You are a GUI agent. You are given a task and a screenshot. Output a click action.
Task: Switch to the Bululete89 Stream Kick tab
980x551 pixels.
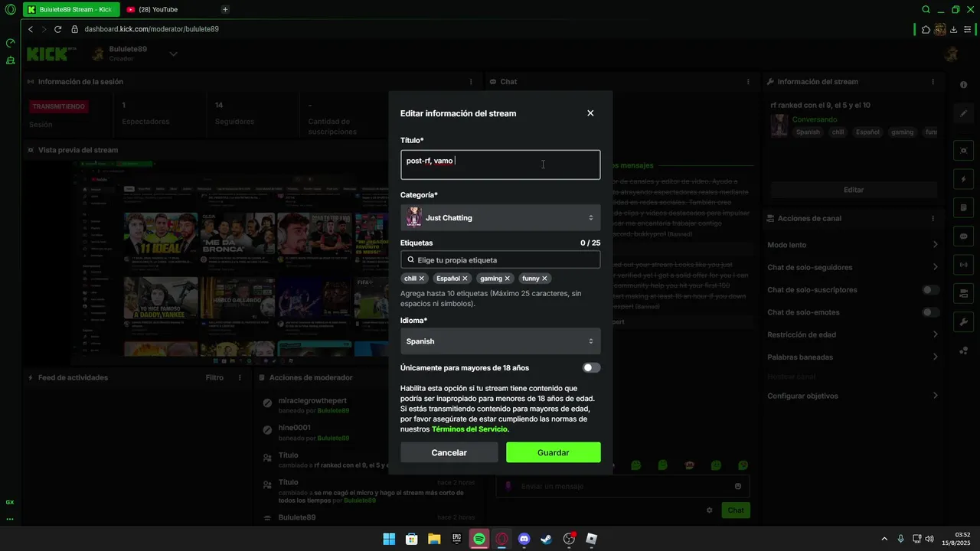click(x=70, y=9)
